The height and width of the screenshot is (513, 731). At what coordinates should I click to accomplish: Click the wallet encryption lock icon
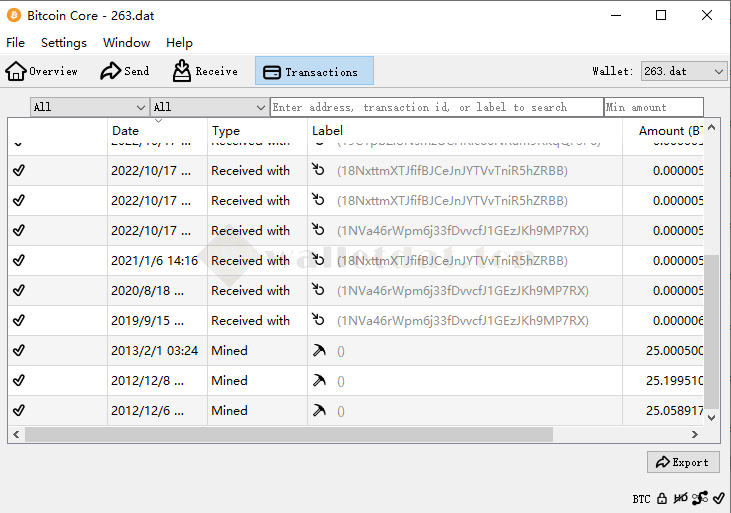point(662,498)
